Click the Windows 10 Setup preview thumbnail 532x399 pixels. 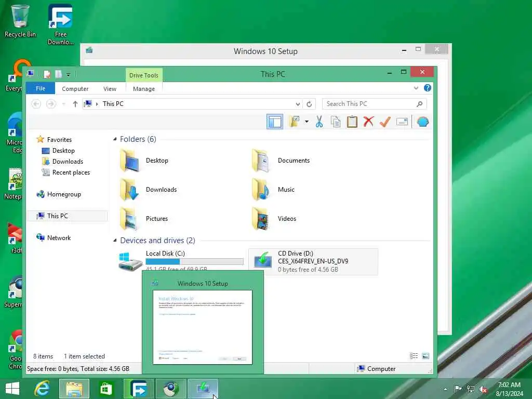point(203,327)
